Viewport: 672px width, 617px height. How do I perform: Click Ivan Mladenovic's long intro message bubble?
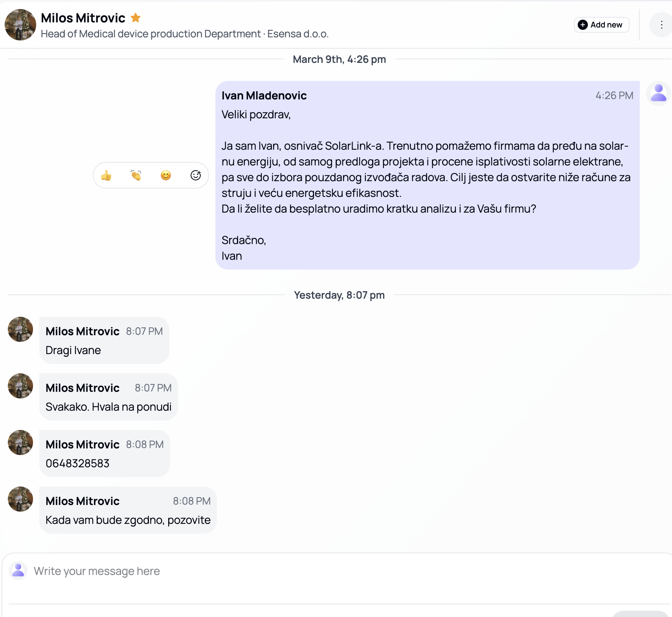(x=427, y=177)
